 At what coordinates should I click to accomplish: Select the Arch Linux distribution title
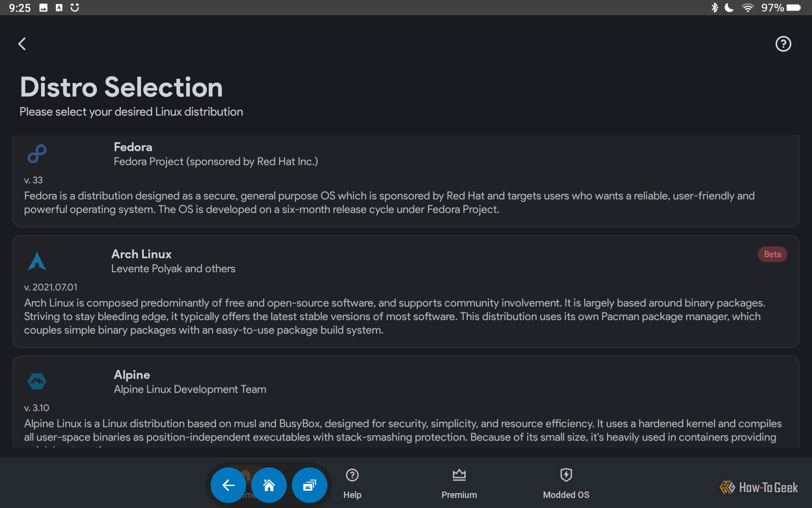[141, 254]
